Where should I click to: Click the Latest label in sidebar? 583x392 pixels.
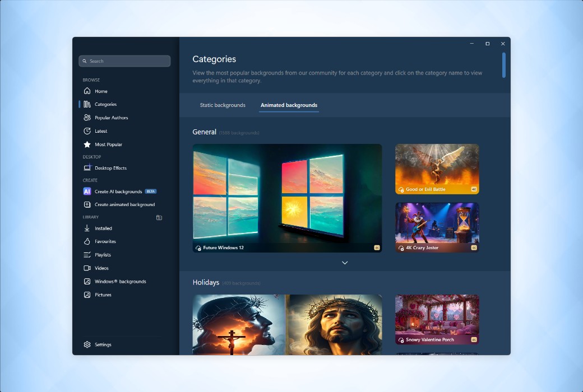coord(101,131)
